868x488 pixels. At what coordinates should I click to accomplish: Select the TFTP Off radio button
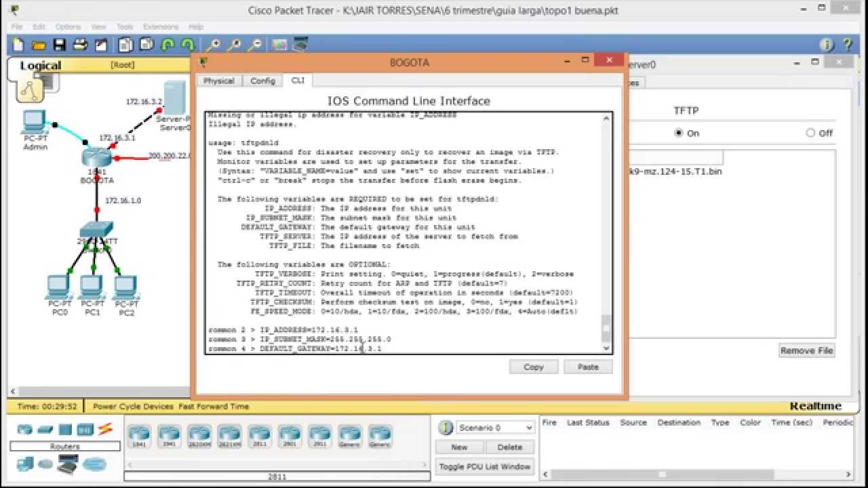click(x=810, y=133)
